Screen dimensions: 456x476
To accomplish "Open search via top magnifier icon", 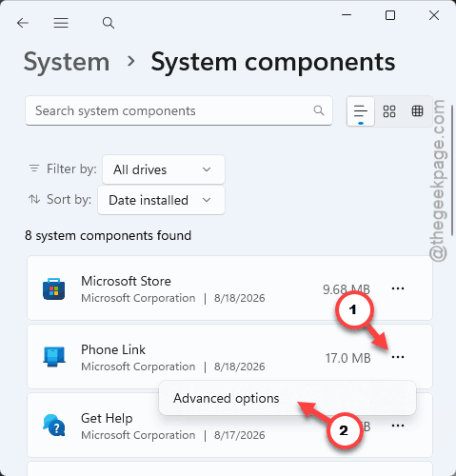I will (109, 23).
